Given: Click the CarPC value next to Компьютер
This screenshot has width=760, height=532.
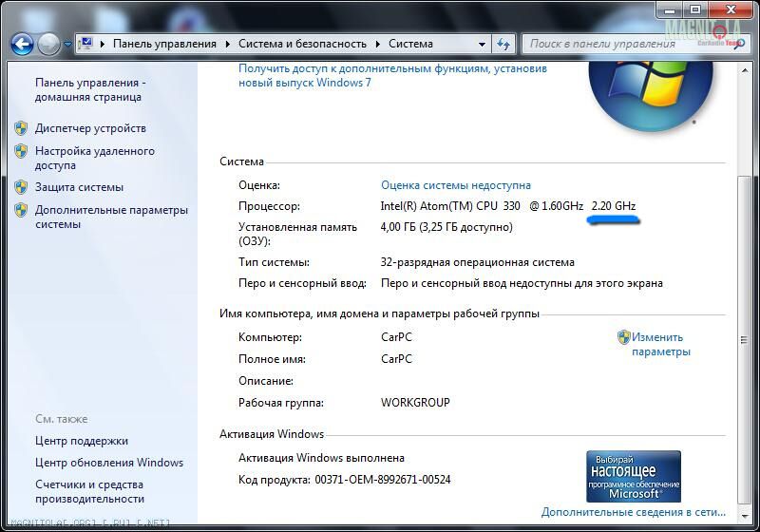Looking at the screenshot, I should point(396,337).
